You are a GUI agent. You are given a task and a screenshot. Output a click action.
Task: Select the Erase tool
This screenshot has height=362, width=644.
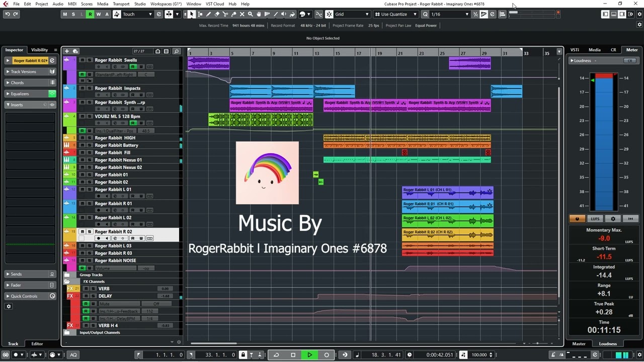point(217,14)
